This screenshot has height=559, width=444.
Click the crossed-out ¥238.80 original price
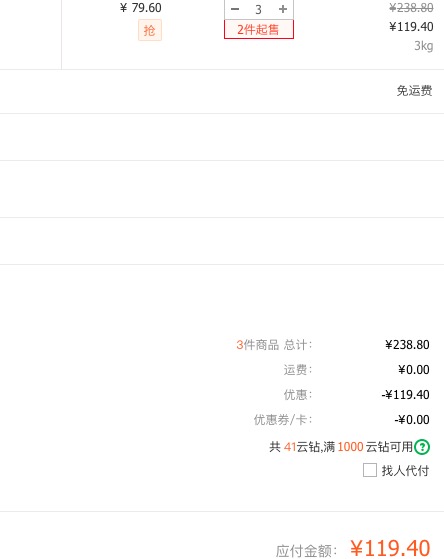point(411,7)
